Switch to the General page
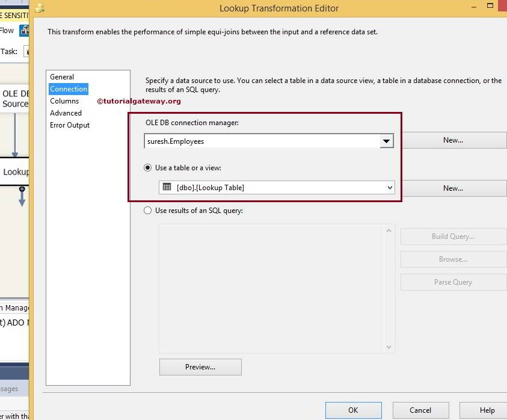The image size is (507, 420). (61, 76)
